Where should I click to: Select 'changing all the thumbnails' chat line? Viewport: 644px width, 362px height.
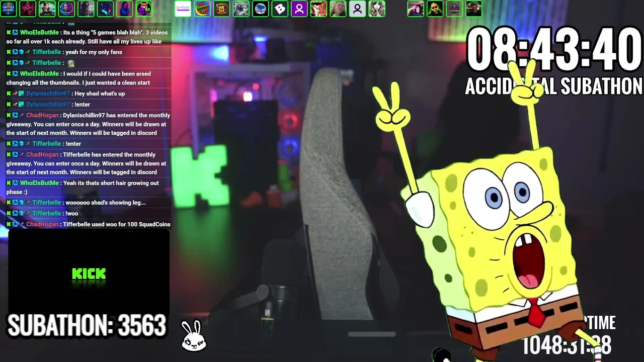[78, 83]
